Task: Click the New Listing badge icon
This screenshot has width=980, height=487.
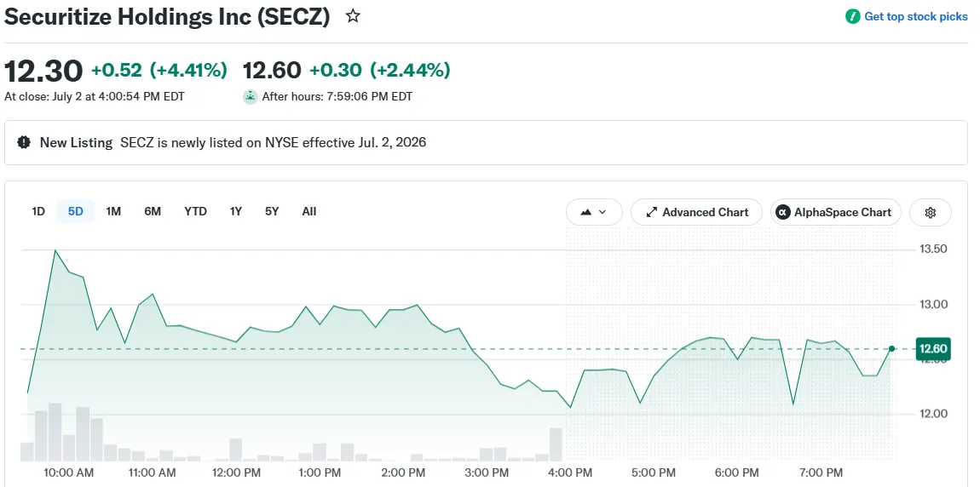Action: point(24,142)
